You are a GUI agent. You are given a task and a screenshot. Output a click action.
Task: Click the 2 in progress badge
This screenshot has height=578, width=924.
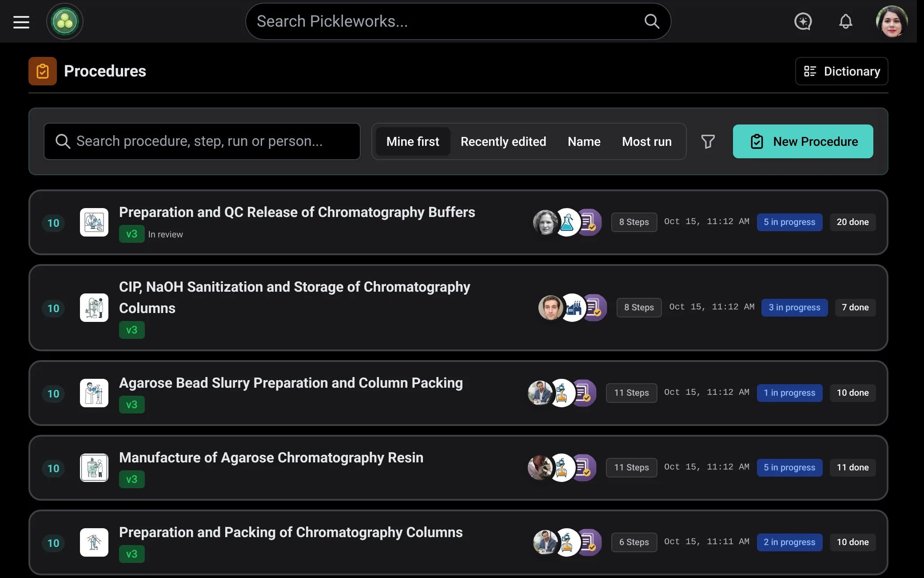pos(789,542)
